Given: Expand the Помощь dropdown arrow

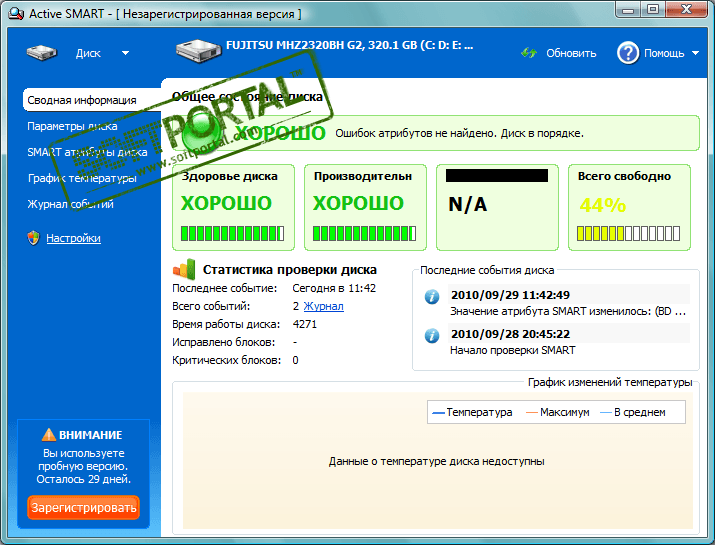Looking at the screenshot, I should (695, 53).
